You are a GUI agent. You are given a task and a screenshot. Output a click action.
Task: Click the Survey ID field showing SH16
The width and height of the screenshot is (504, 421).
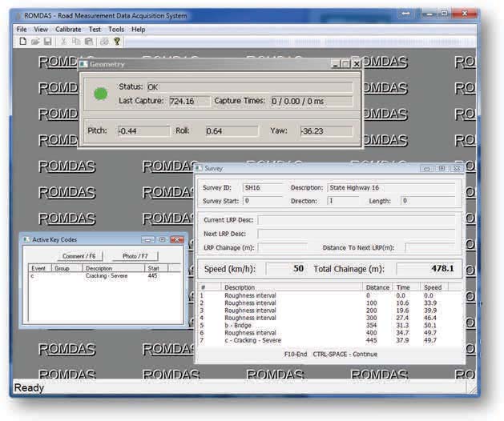pos(262,187)
